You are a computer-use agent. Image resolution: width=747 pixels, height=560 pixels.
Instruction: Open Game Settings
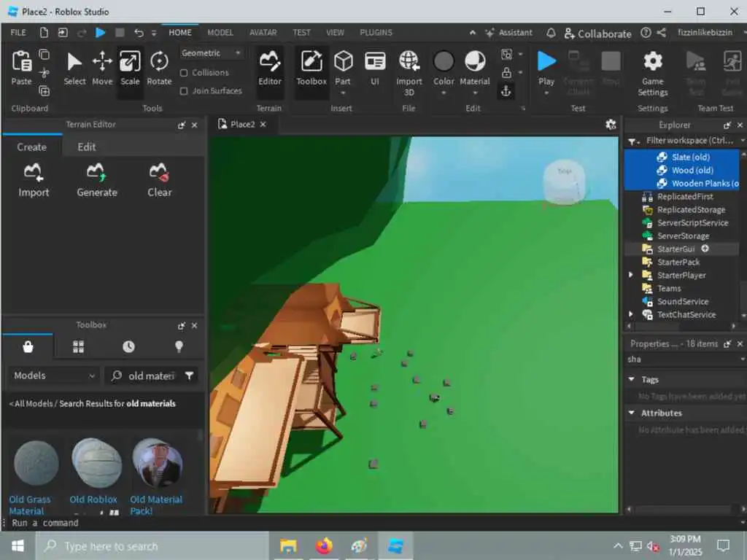(653, 72)
